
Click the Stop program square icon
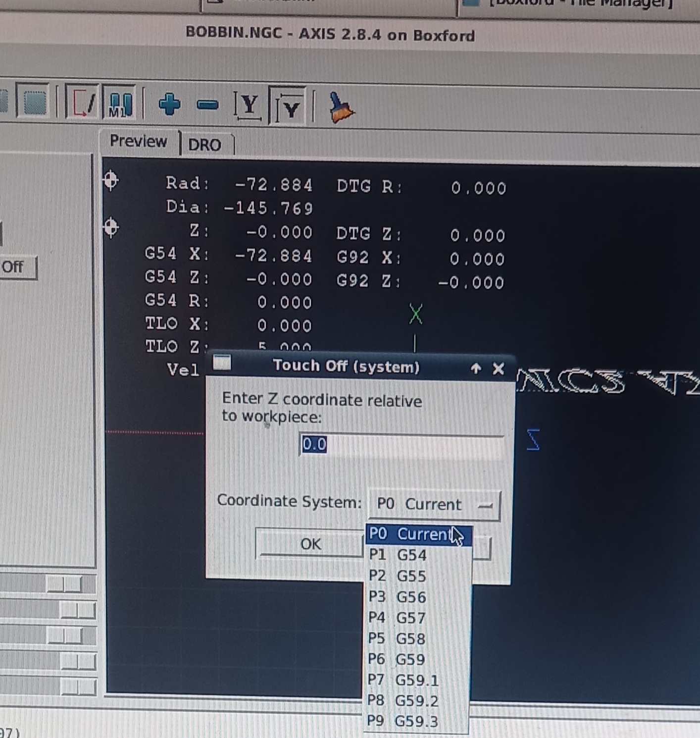click(x=34, y=102)
